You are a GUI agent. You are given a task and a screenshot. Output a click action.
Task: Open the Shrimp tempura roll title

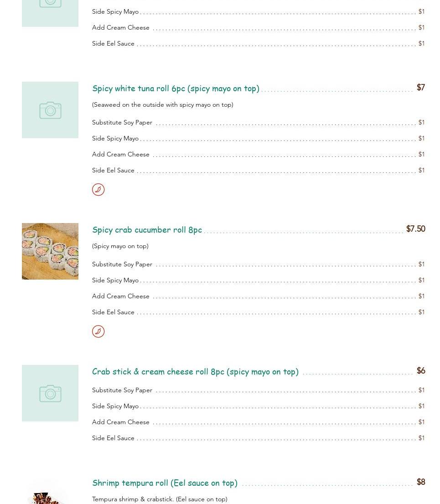165,483
